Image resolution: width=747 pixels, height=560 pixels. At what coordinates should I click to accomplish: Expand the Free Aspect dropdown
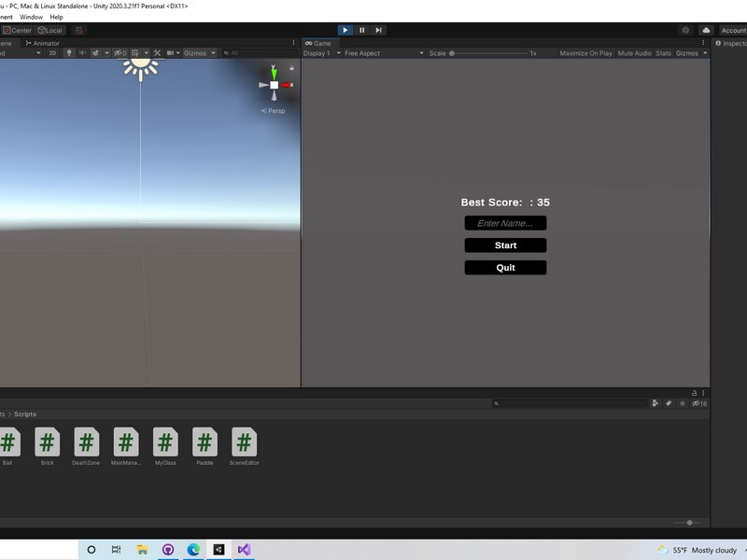click(x=383, y=53)
